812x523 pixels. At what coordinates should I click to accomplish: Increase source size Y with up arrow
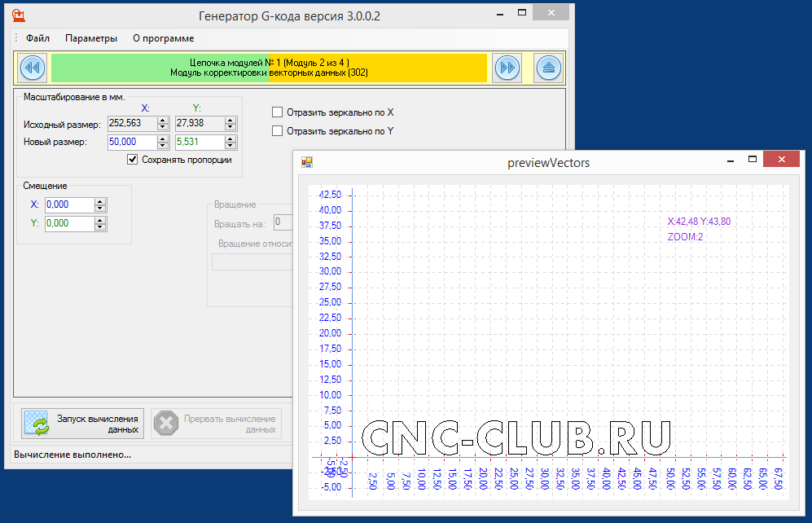coord(231,120)
